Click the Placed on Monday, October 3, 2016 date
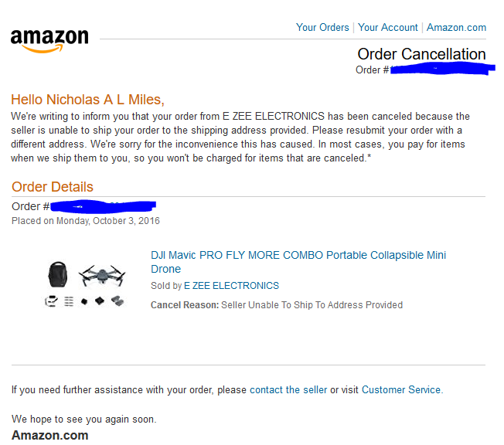Viewport: 504px width, 445px height. pos(86,221)
